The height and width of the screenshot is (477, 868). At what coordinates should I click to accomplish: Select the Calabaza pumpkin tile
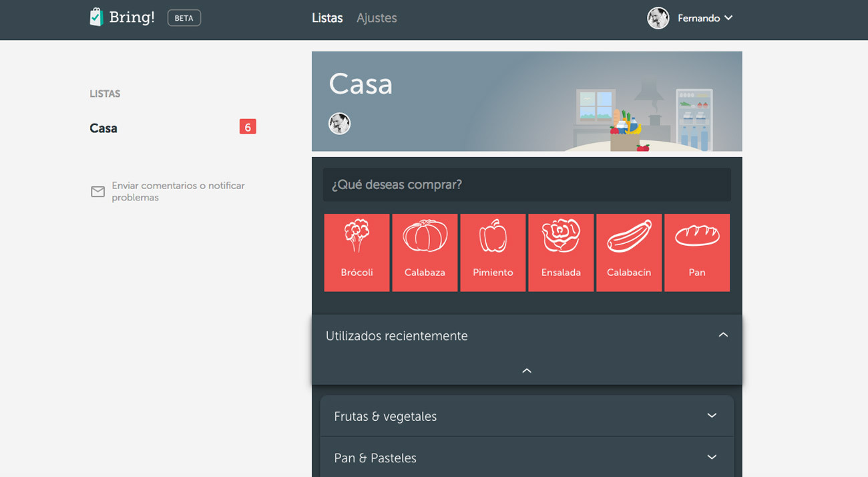click(x=425, y=253)
